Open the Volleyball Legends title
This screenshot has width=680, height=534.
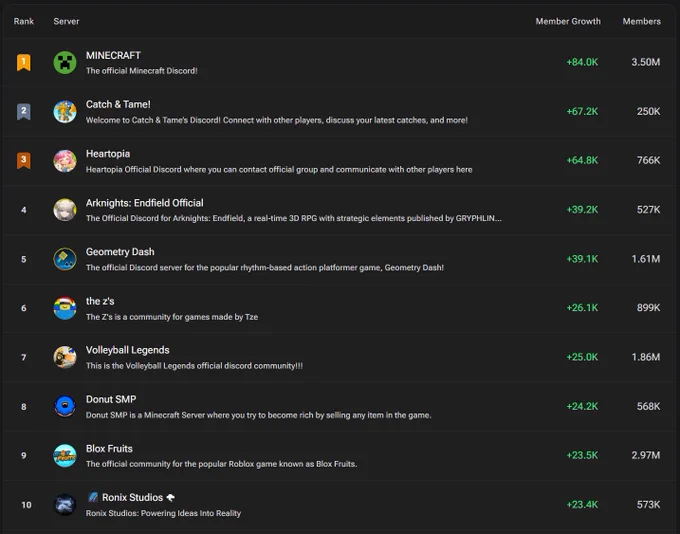point(128,350)
